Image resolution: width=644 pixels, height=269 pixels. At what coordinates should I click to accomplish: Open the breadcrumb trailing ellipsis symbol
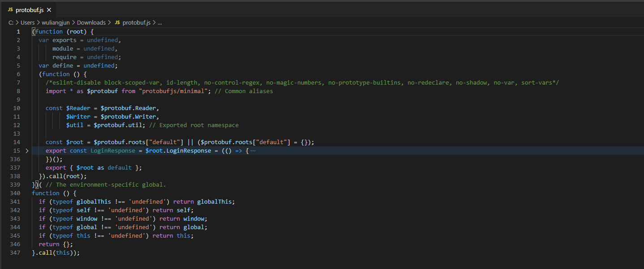point(160,22)
